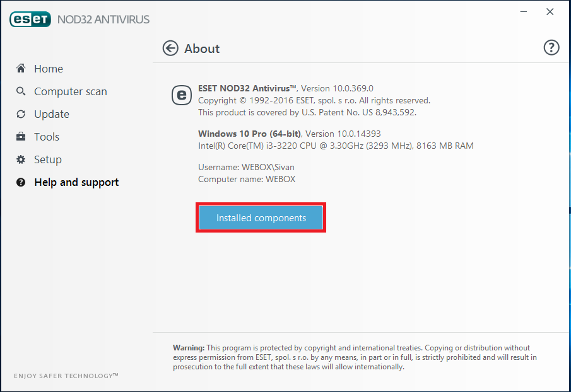The image size is (571, 392).
Task: Click the Intel Core i3-3220 CPU line
Action: [336, 146]
